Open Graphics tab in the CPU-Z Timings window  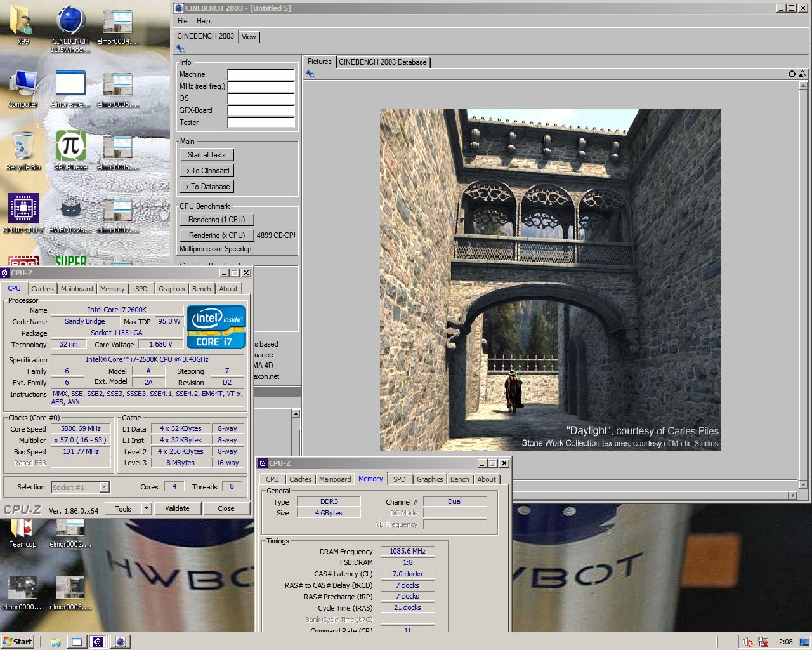(429, 479)
